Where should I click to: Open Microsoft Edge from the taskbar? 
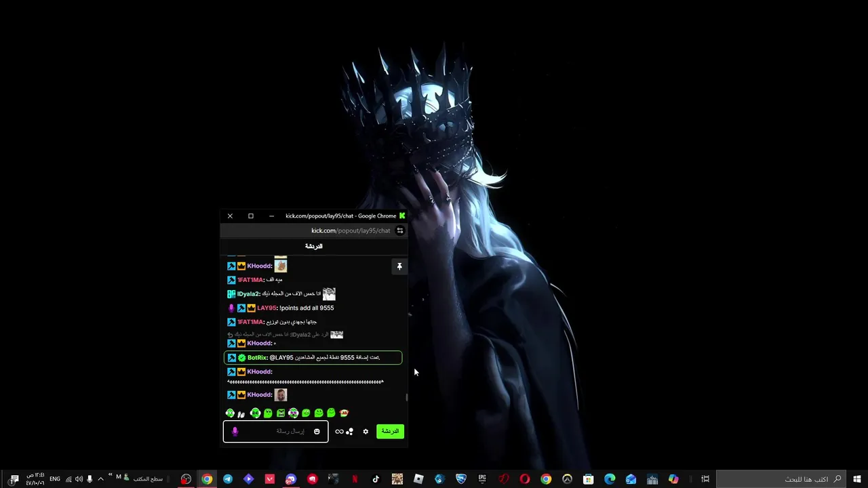(x=610, y=479)
